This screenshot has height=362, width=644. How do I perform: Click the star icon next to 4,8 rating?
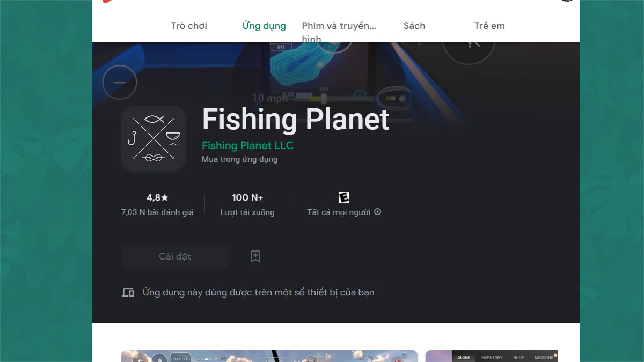tap(165, 197)
